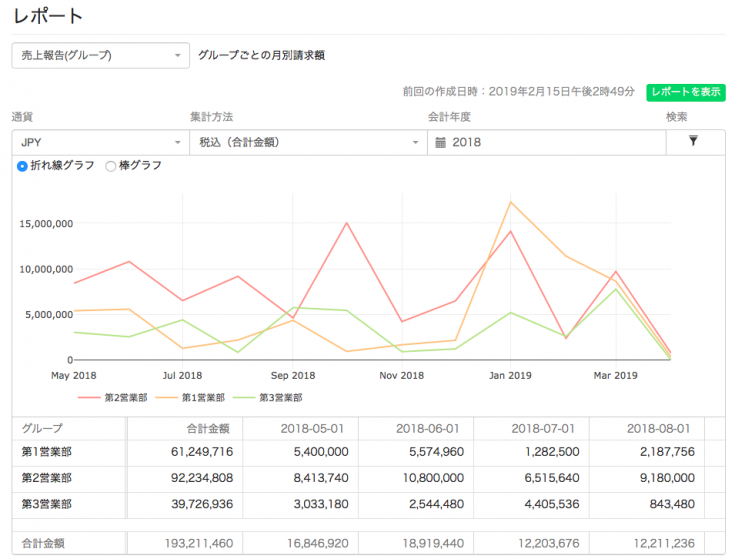Click the calendar icon next to 2018
Screen dimensions: 735x559
[x=440, y=142]
